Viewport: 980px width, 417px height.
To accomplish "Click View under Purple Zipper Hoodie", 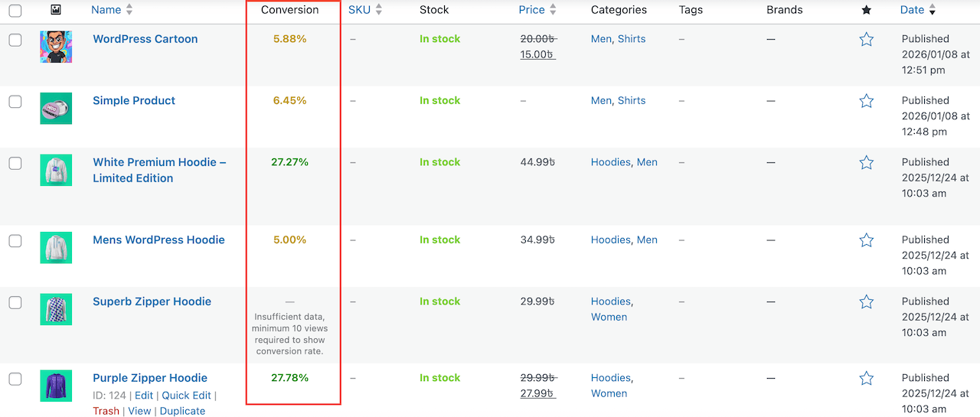I will [139, 411].
